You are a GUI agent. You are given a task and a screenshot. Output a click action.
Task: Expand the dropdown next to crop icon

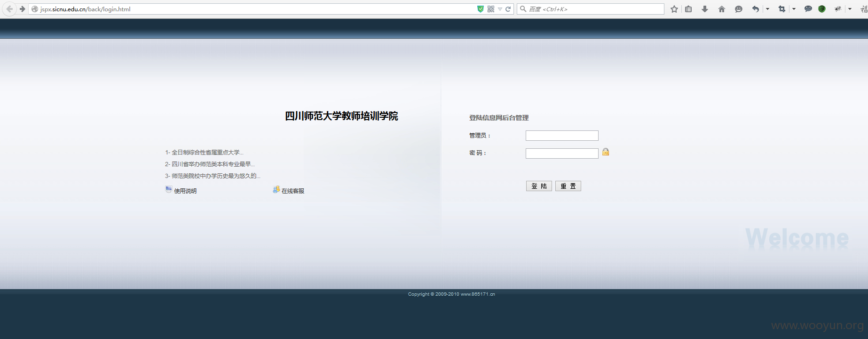tap(794, 9)
